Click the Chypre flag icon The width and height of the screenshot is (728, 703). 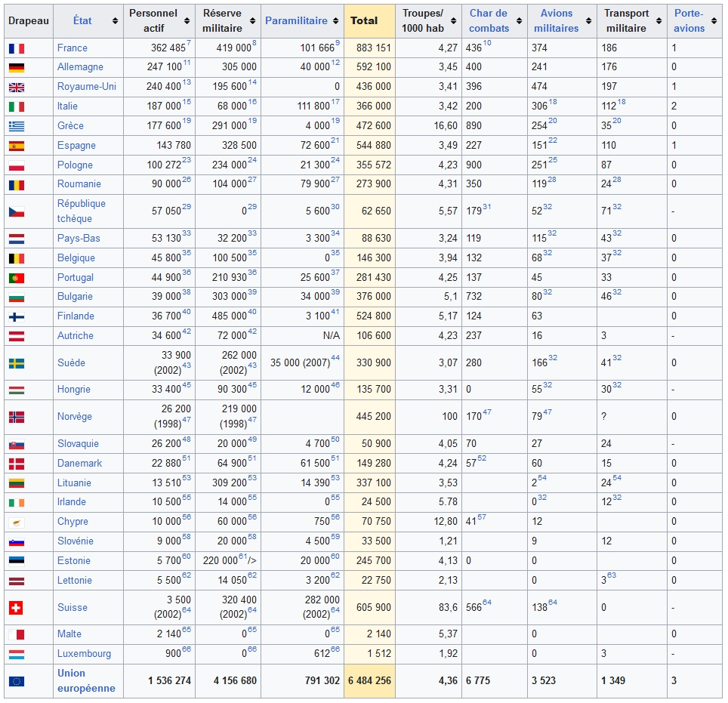click(17, 522)
